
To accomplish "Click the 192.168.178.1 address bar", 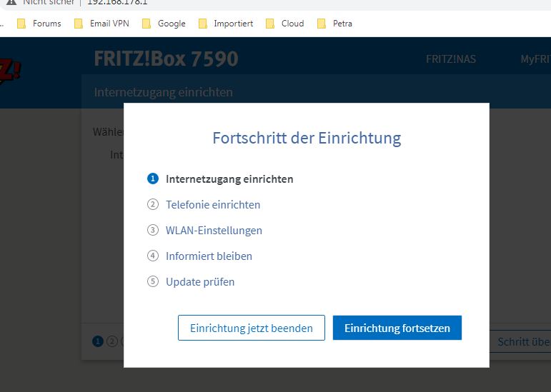I will click(x=117, y=2).
